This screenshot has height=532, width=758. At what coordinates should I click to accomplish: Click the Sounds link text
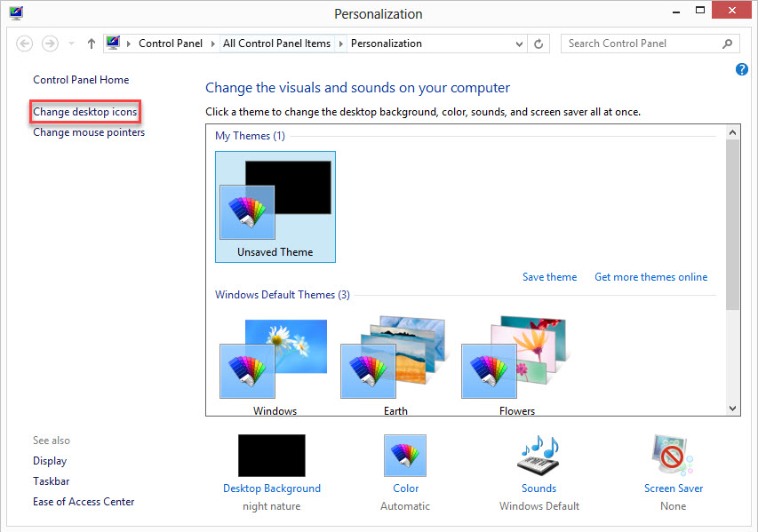tap(539, 488)
